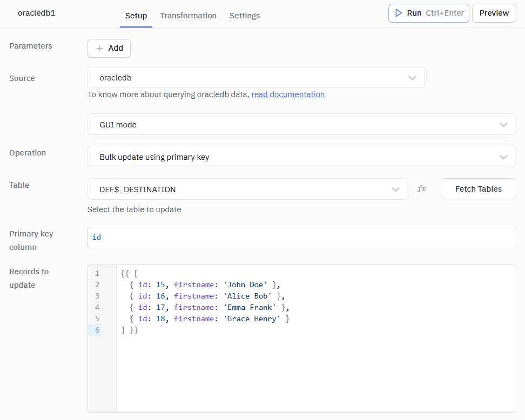Click the Run play triangle icon
This screenshot has height=420, width=525.
point(399,13)
